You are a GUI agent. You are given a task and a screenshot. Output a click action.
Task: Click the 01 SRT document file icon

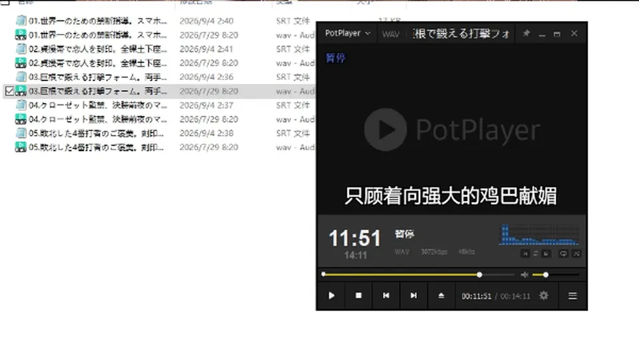(x=21, y=21)
